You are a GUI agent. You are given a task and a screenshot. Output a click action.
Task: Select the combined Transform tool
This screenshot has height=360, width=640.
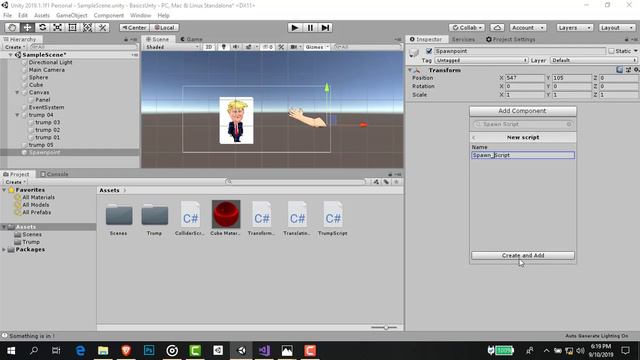click(x=87, y=27)
